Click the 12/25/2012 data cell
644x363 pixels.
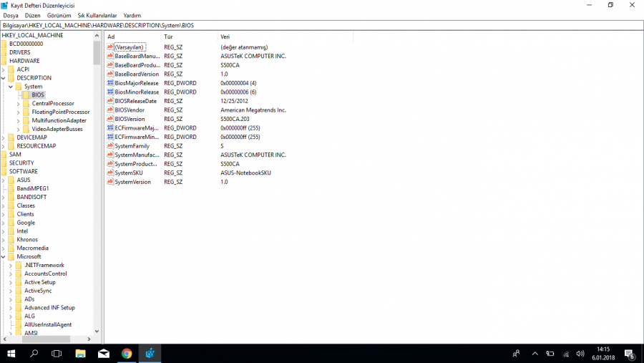click(x=234, y=101)
